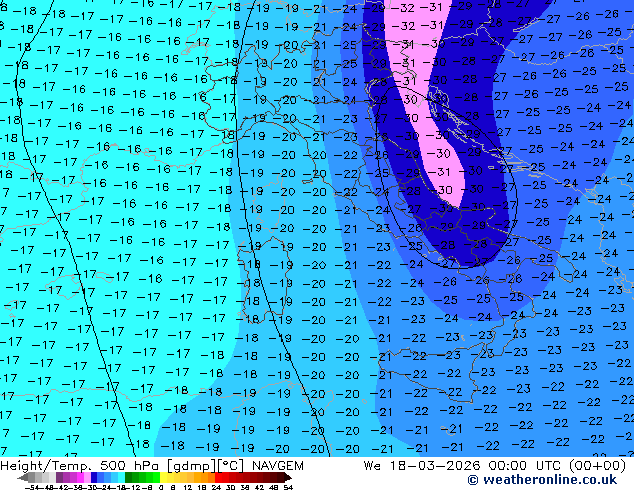Screen dimensions: 634x490
Task: Click the 00:00 UTC (00+00) time text
Action: click(557, 466)
